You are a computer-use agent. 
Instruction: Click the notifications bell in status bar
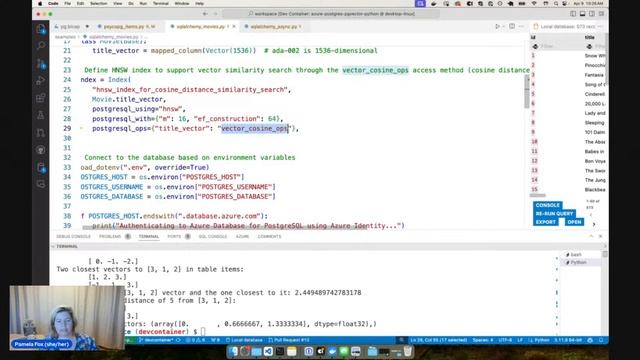pos(601,340)
